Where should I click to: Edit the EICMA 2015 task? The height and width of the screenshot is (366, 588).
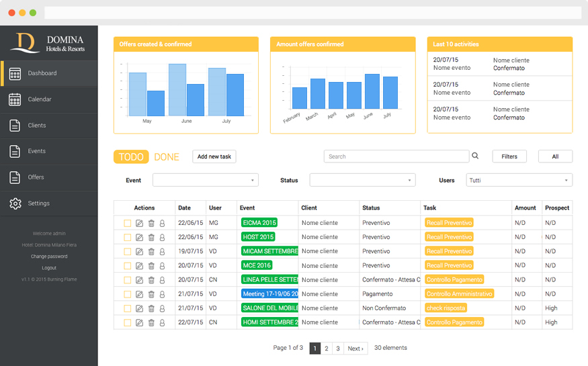click(x=139, y=223)
